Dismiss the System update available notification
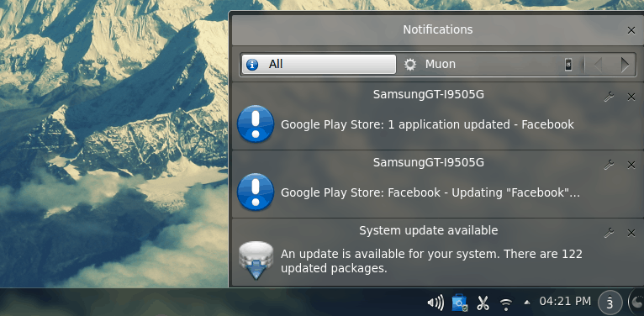The height and width of the screenshot is (316, 644). [x=631, y=233]
